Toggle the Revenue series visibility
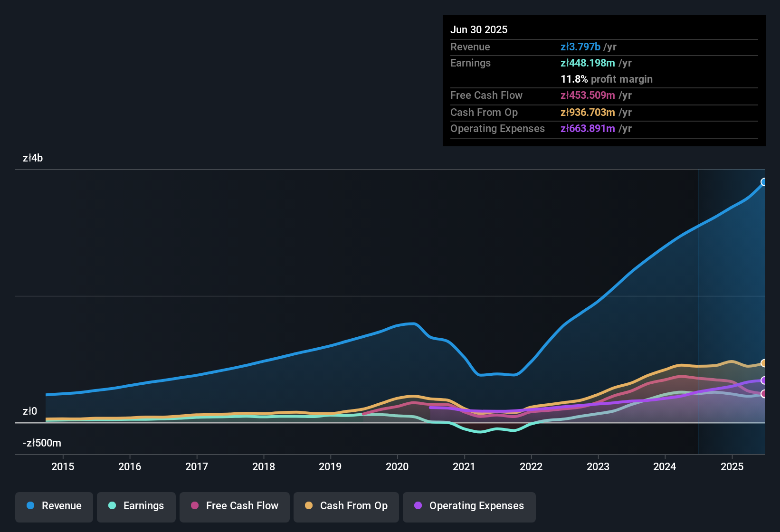The image size is (780, 532). click(54, 506)
